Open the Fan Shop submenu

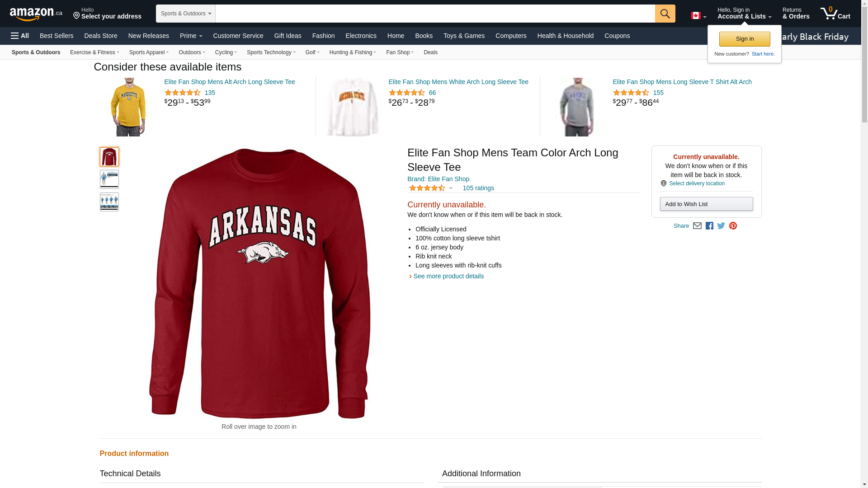click(400, 52)
